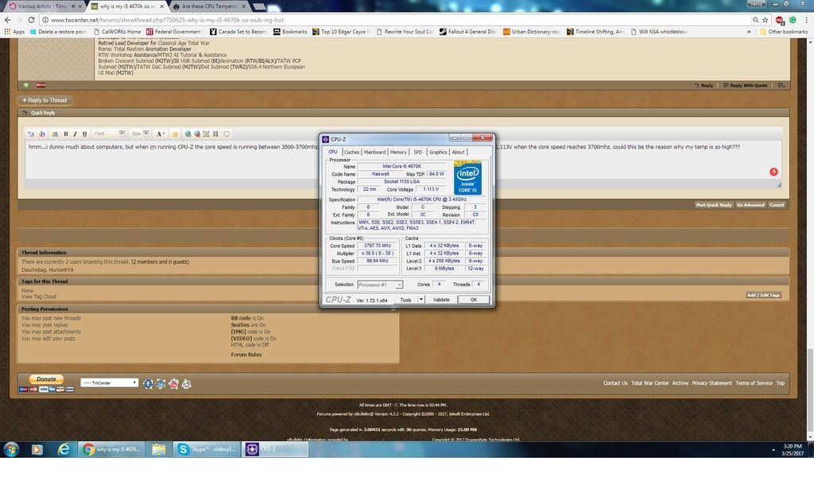Click the Grammarly extension icon in Chrome
This screenshot has height=504, width=814.
tap(793, 20)
